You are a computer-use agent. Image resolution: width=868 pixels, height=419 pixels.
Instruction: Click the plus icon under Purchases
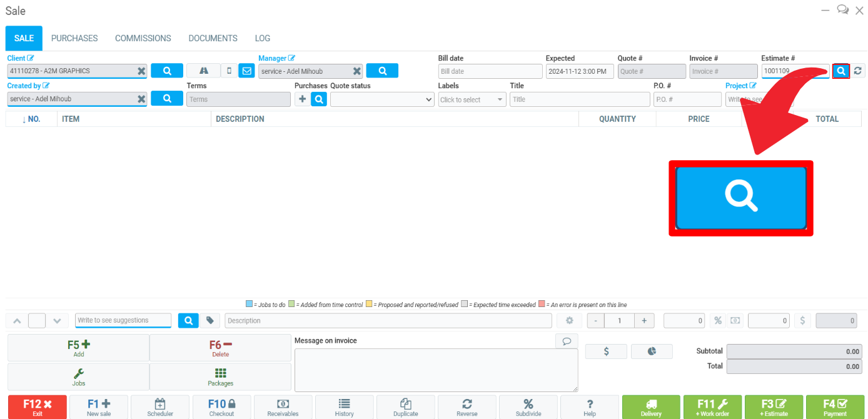pos(302,99)
